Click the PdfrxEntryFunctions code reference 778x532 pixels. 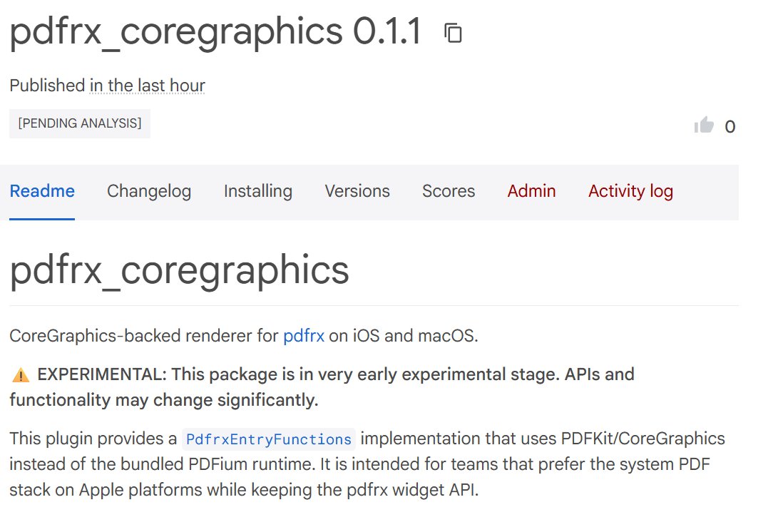pyautogui.click(x=268, y=439)
